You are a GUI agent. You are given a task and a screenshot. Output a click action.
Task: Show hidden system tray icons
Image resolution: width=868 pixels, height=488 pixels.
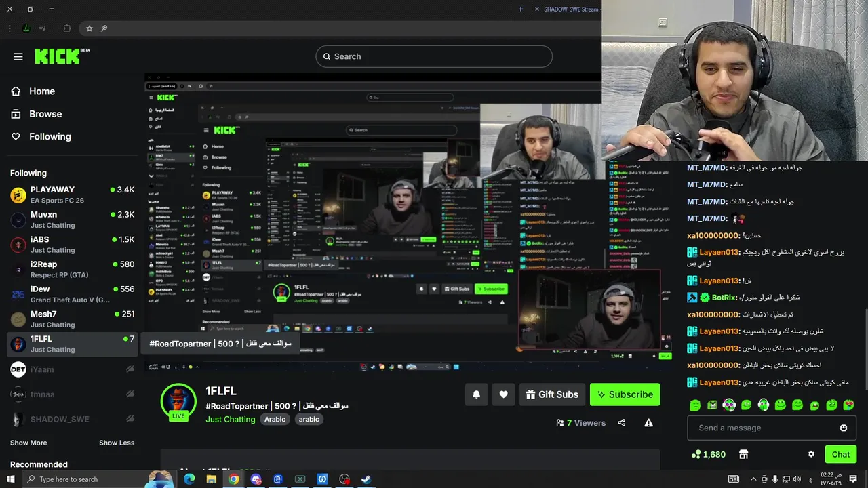click(x=753, y=479)
